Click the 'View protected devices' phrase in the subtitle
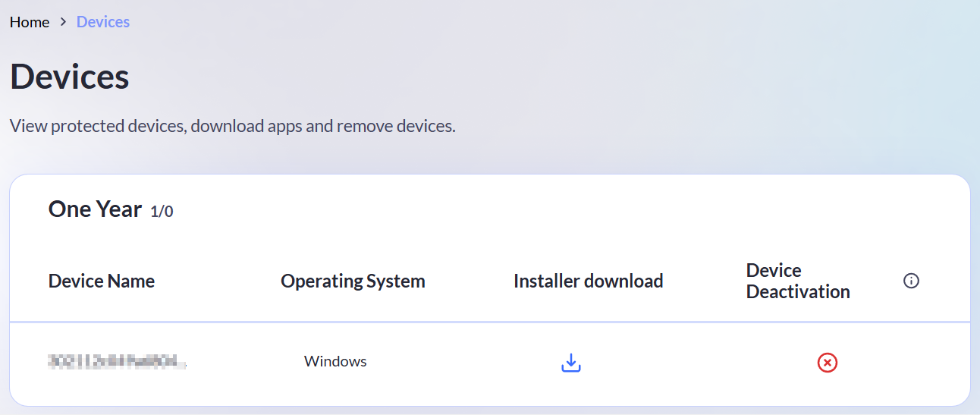The image size is (980, 415). [x=97, y=126]
